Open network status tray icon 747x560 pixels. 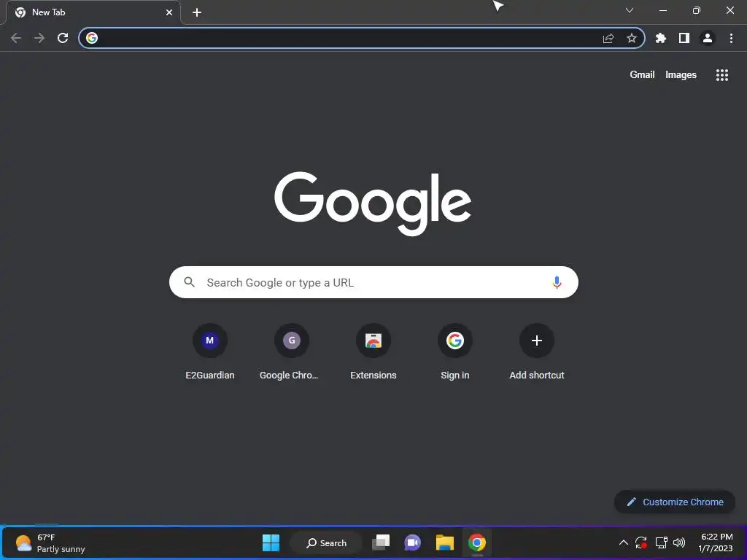(661, 542)
